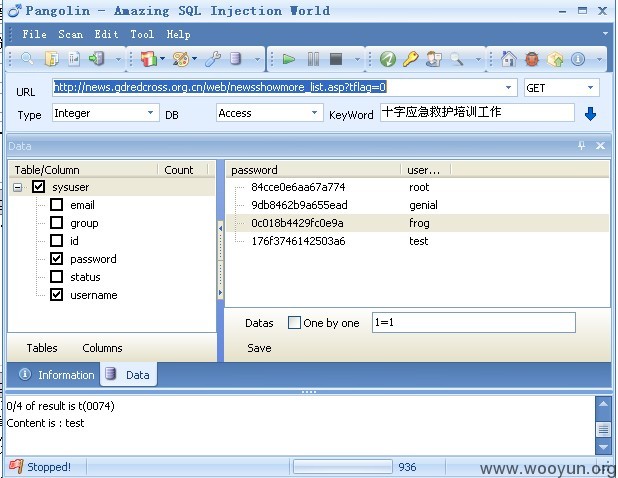
Task: Click the Italian flag language icon
Action: pyautogui.click(x=148, y=59)
